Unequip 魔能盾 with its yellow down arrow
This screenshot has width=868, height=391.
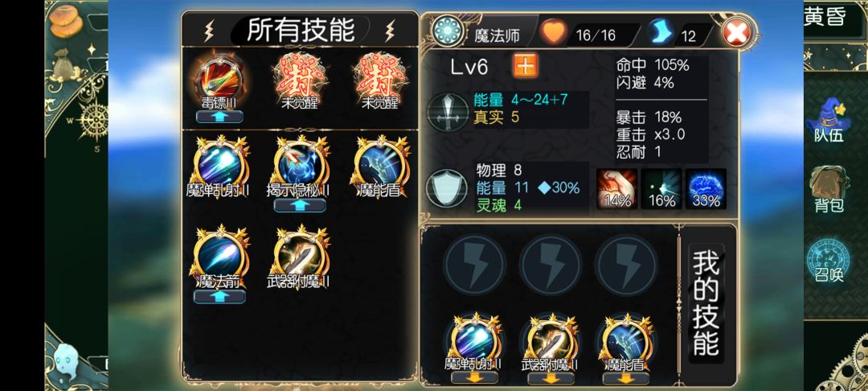[x=625, y=378]
